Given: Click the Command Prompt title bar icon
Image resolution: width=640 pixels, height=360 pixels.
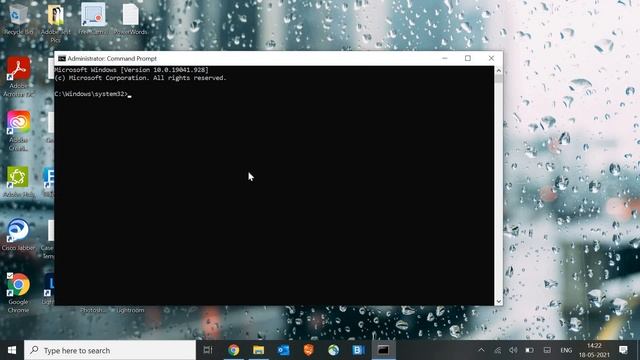Looking at the screenshot, I should click(x=62, y=59).
